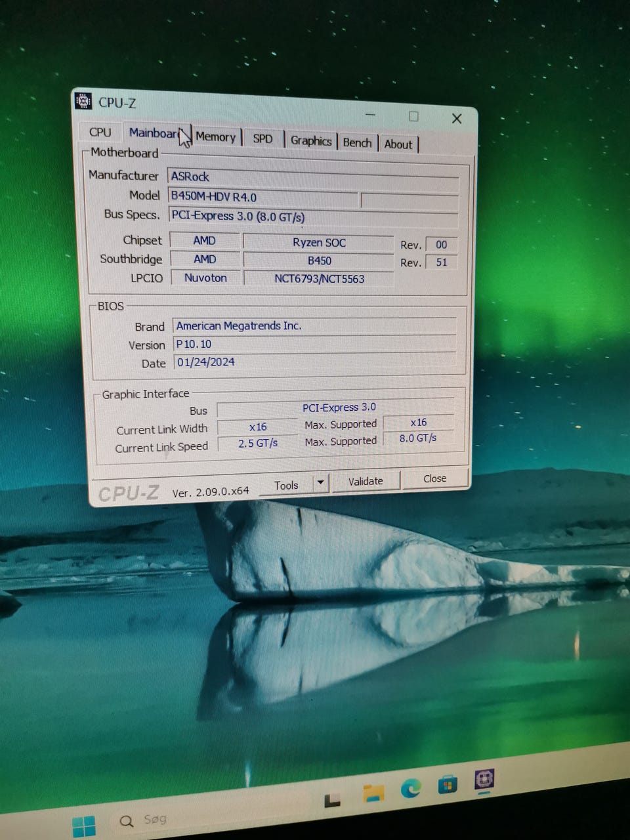The image size is (630, 840).
Task: Expand the Tools dropdown arrow
Action: pyautogui.click(x=320, y=483)
